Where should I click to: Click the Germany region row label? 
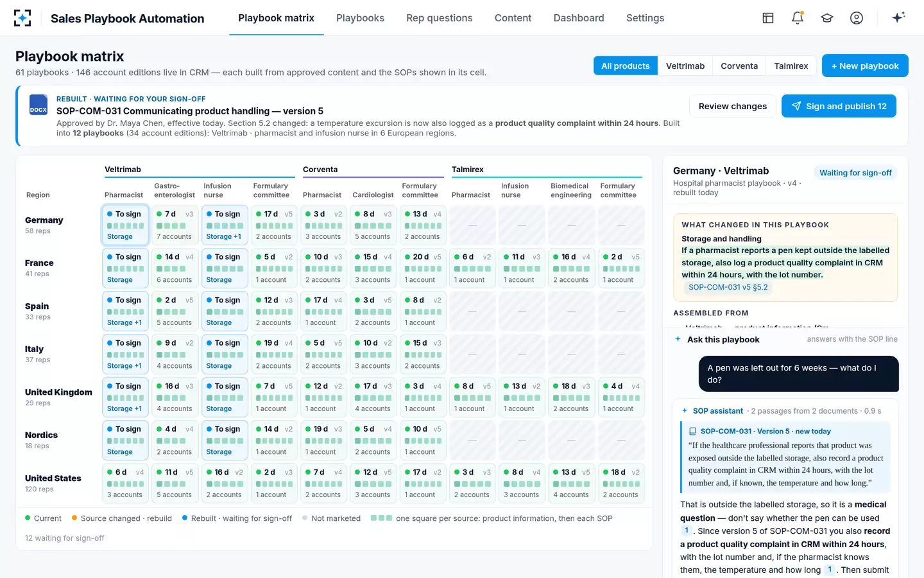(44, 225)
